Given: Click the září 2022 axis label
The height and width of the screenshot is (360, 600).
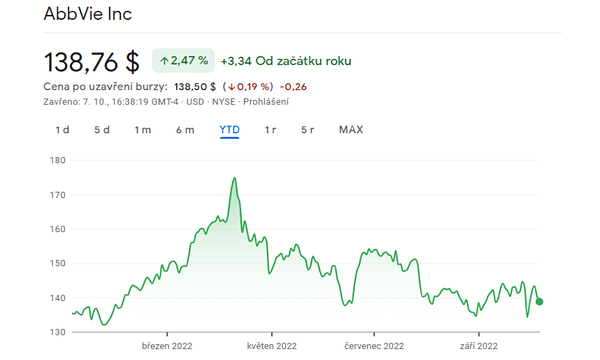Looking at the screenshot, I should click(x=479, y=346).
